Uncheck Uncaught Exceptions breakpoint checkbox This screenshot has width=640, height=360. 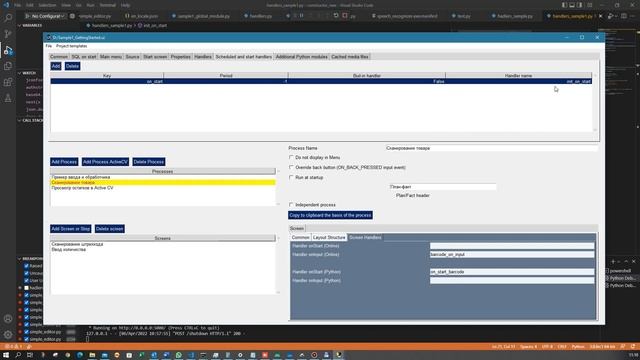[x=27, y=273]
